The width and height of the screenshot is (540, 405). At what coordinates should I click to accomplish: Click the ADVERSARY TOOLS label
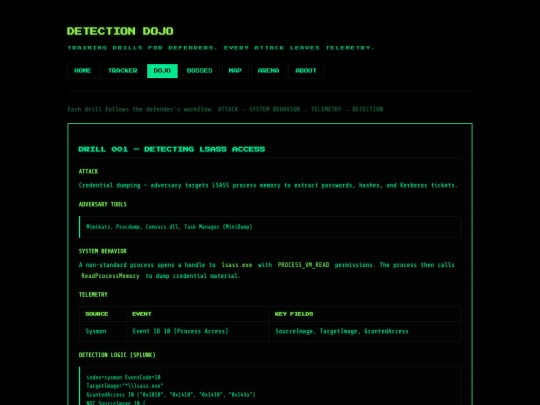pyautogui.click(x=103, y=205)
